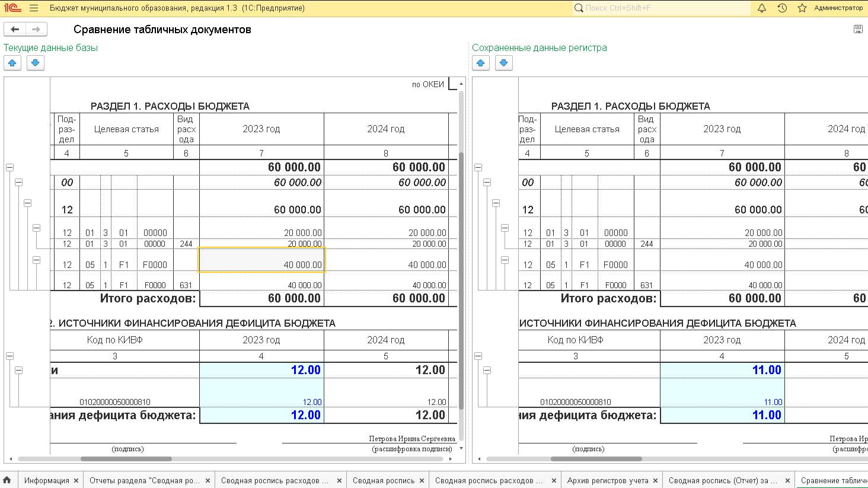Close the Сводная роспись (Отчет) за tab
Image resolution: width=868 pixels, height=488 pixels.
tap(788, 481)
